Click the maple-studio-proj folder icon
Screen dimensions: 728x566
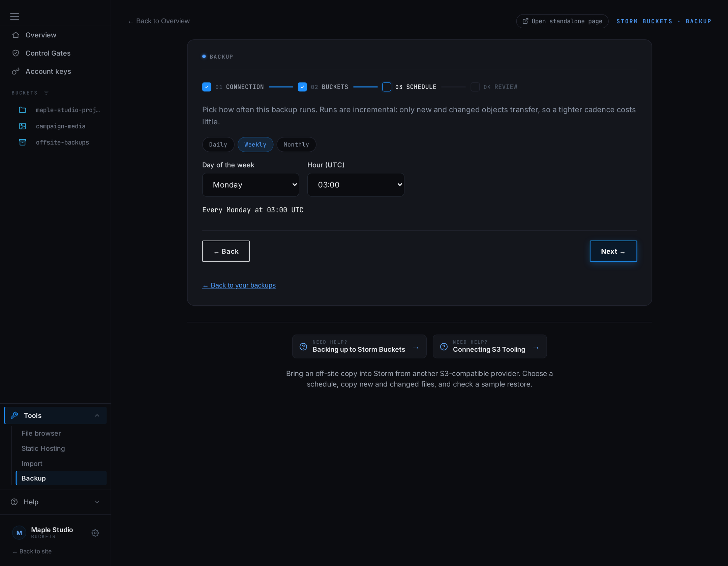click(23, 110)
